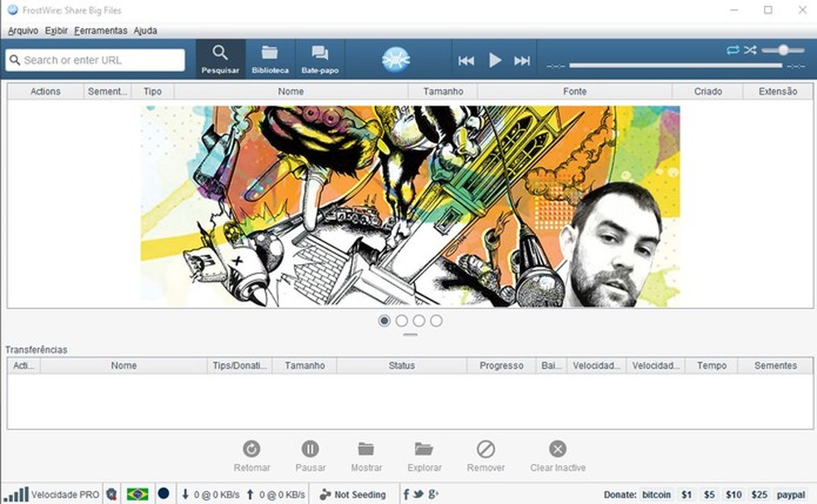The width and height of the screenshot is (817, 504).
Task: Click the Retomar resume icon
Action: click(252, 448)
